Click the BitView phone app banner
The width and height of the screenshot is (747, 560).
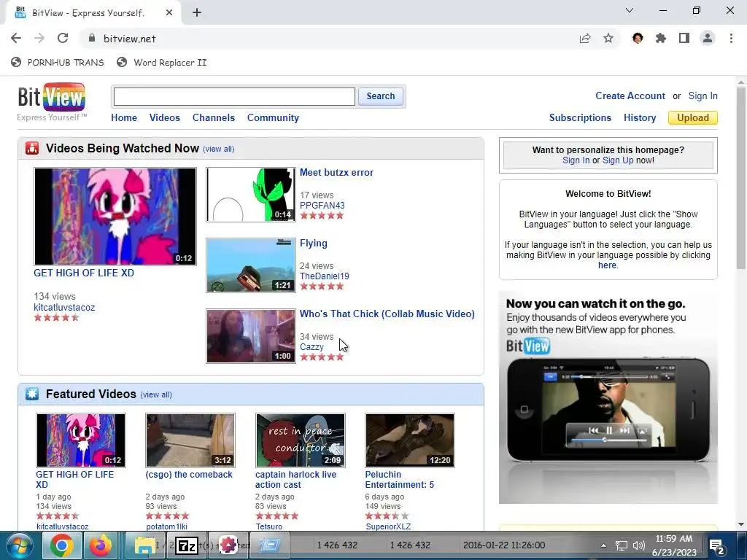coord(608,397)
